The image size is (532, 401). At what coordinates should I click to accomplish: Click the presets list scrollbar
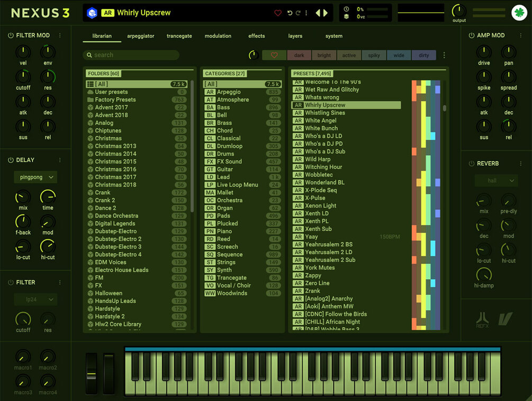point(445,108)
